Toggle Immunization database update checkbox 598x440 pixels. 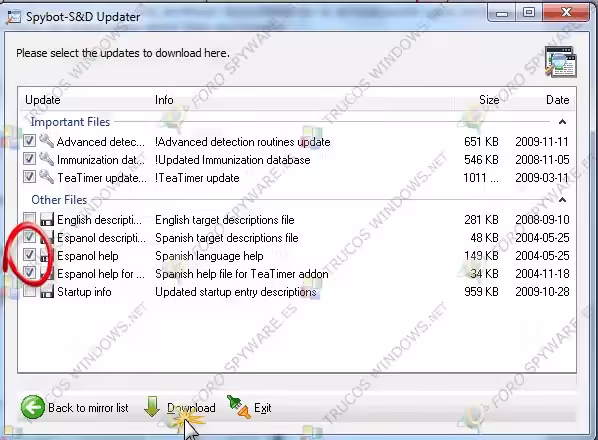tap(29, 159)
